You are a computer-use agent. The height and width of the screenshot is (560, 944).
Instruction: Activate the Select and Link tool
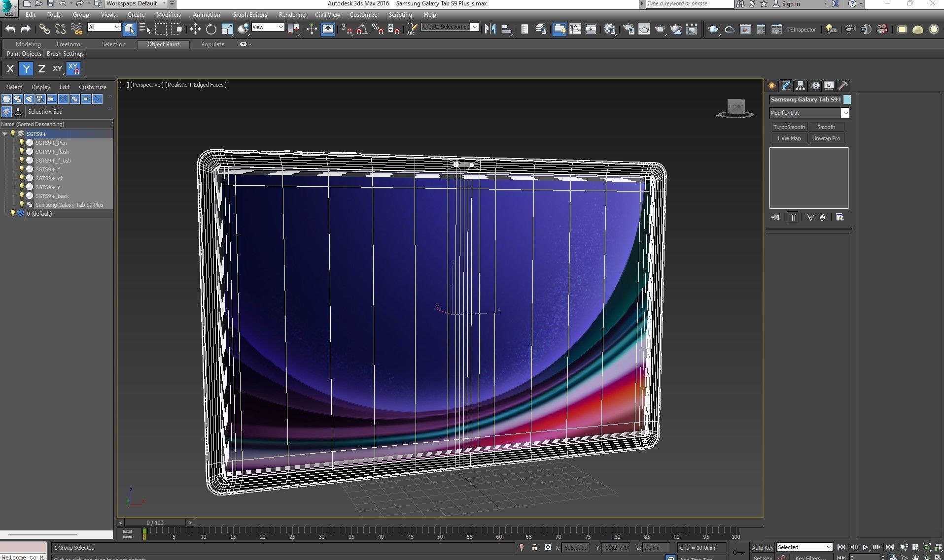[x=44, y=29]
